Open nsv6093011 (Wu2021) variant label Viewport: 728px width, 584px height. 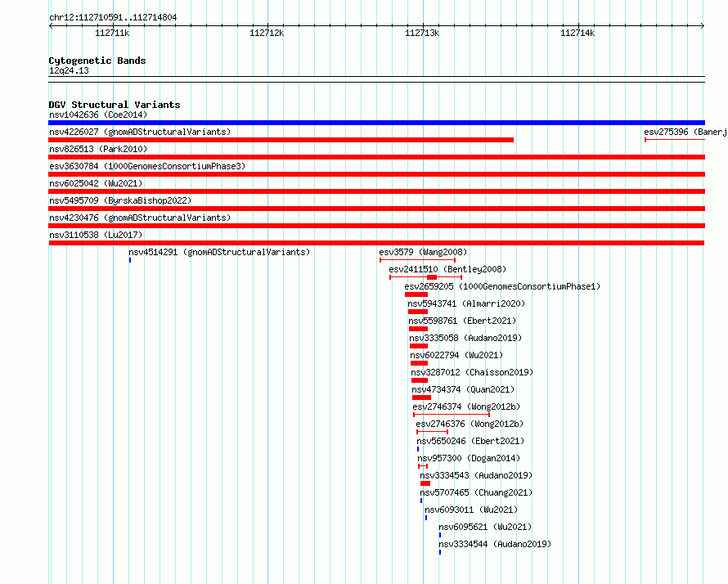point(471,510)
